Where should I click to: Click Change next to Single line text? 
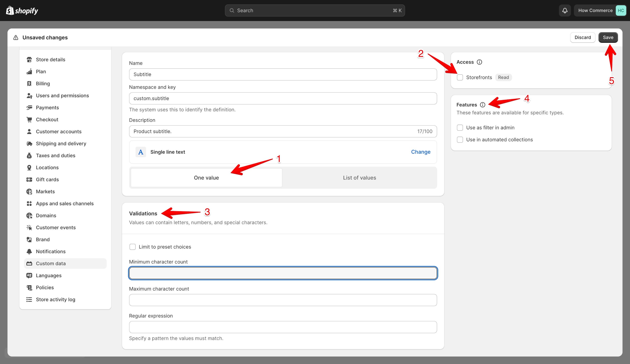[x=421, y=152]
